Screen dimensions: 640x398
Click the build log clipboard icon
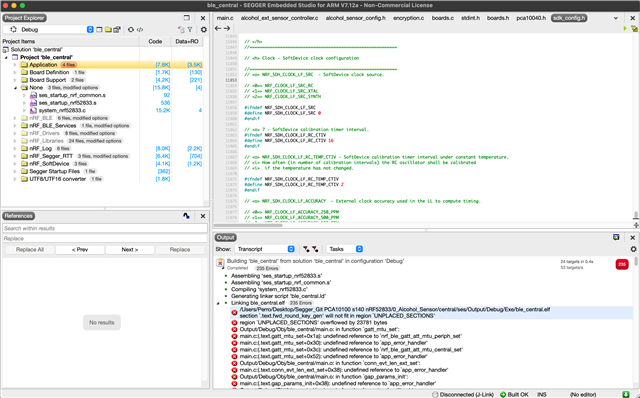pos(220,263)
